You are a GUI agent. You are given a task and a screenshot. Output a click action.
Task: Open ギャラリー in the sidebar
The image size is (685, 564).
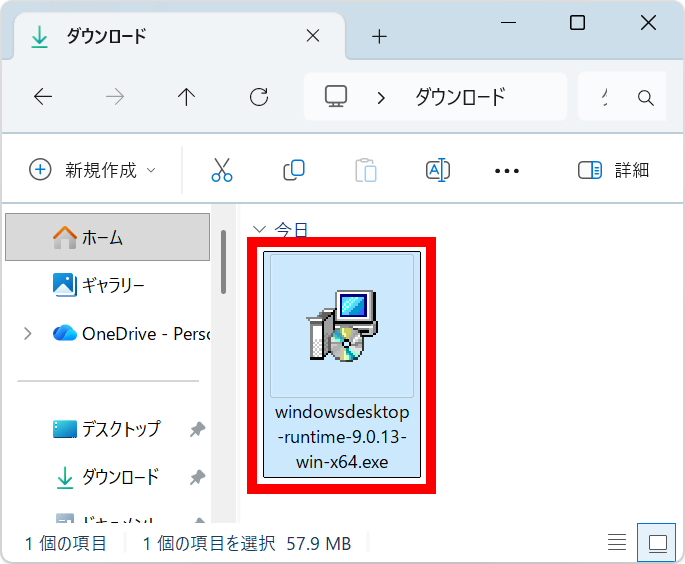(112, 285)
